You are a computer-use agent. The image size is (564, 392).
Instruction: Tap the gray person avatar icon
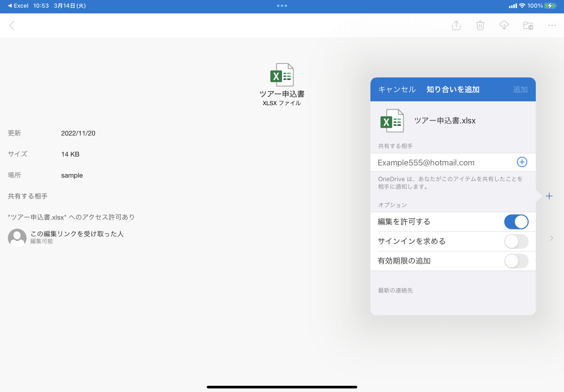(x=17, y=238)
